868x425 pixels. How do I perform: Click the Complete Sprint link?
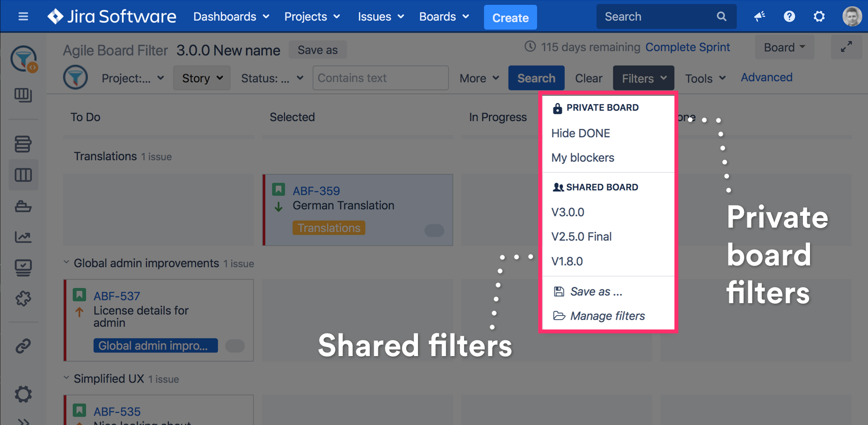[x=687, y=47]
